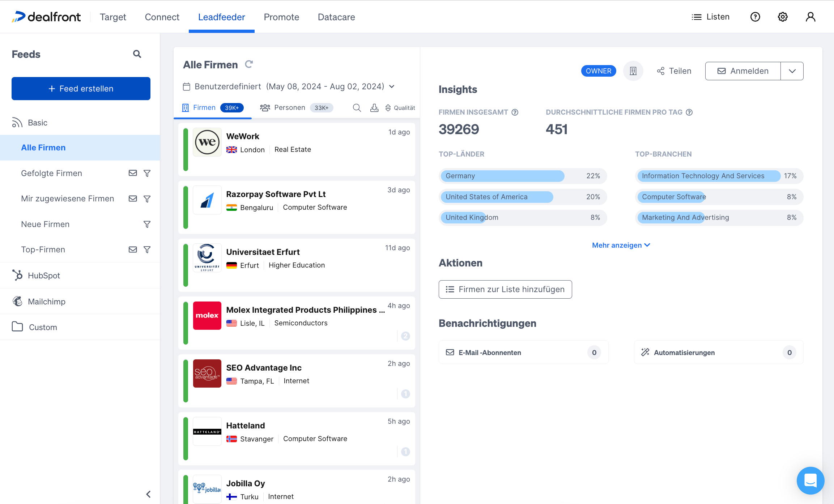The height and width of the screenshot is (504, 834).
Task: Click the Feeds search magnifier icon
Action: pos(137,54)
